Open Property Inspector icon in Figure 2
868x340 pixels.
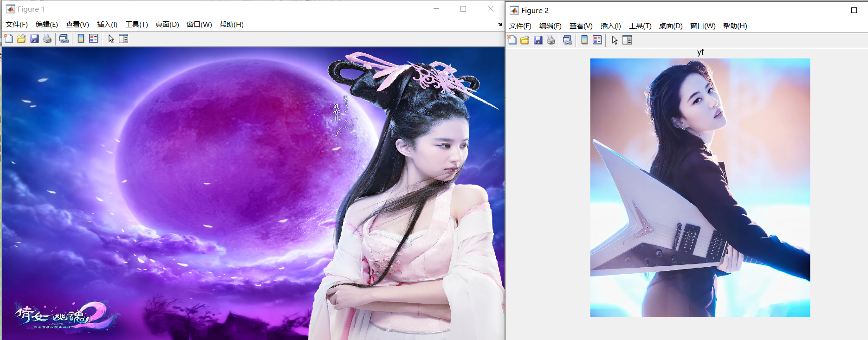point(627,40)
